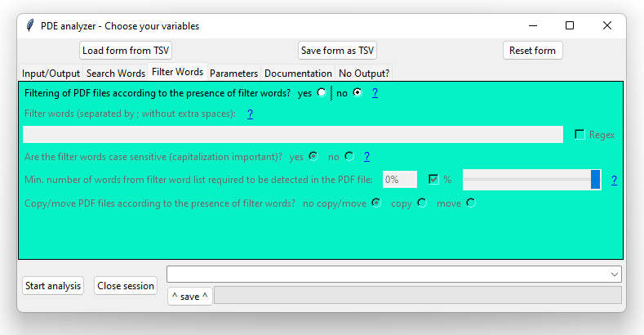Toggle the Regex checkbox
This screenshot has width=644, height=335.
[580, 135]
